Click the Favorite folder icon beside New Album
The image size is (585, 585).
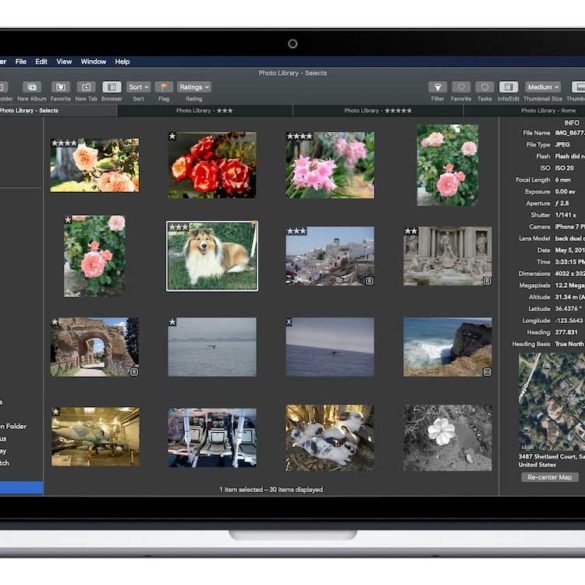coord(60,87)
